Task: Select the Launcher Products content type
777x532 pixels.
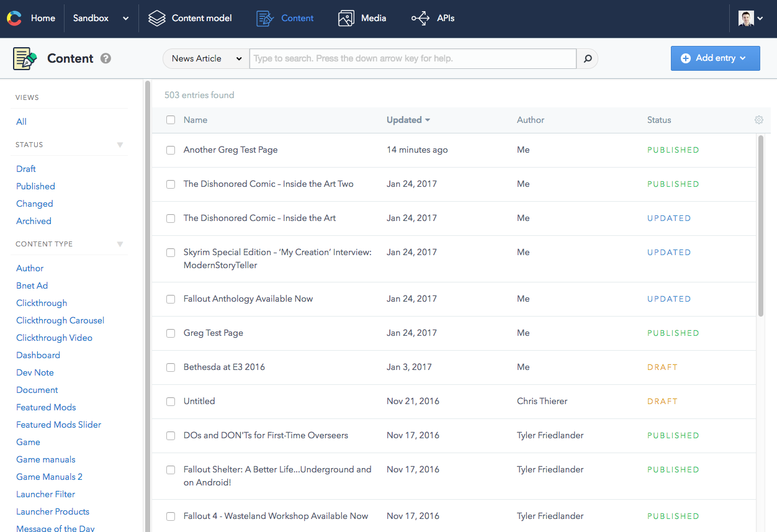Action: [53, 512]
